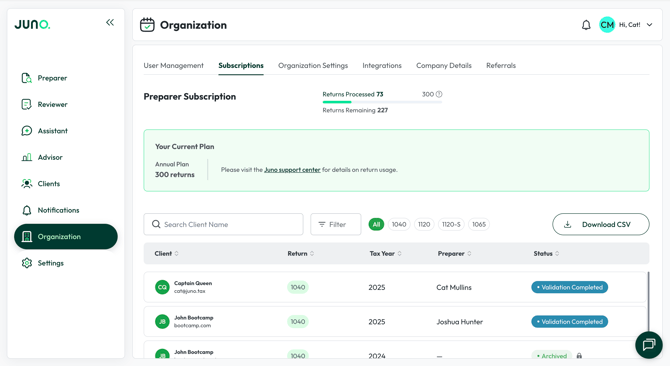670x366 pixels.
Task: Open the Filter dropdown
Action: pyautogui.click(x=335, y=224)
